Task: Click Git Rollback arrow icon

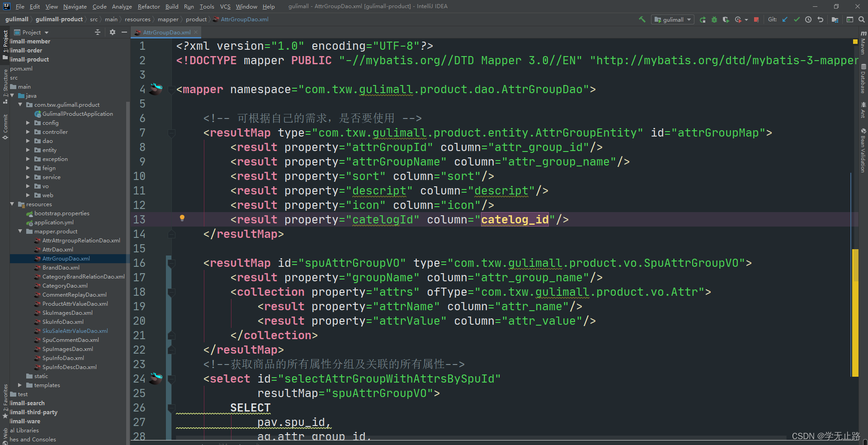Action: coord(820,19)
